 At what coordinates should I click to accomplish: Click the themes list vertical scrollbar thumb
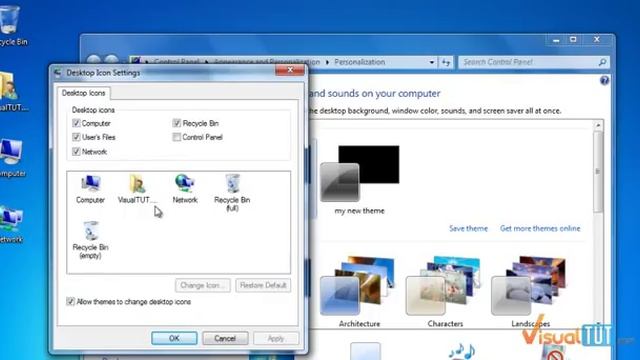click(x=598, y=171)
